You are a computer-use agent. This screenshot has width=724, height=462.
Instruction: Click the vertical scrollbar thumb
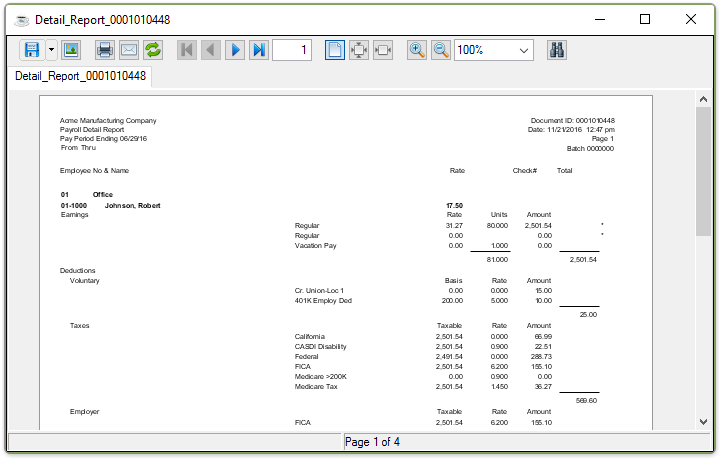[703, 171]
